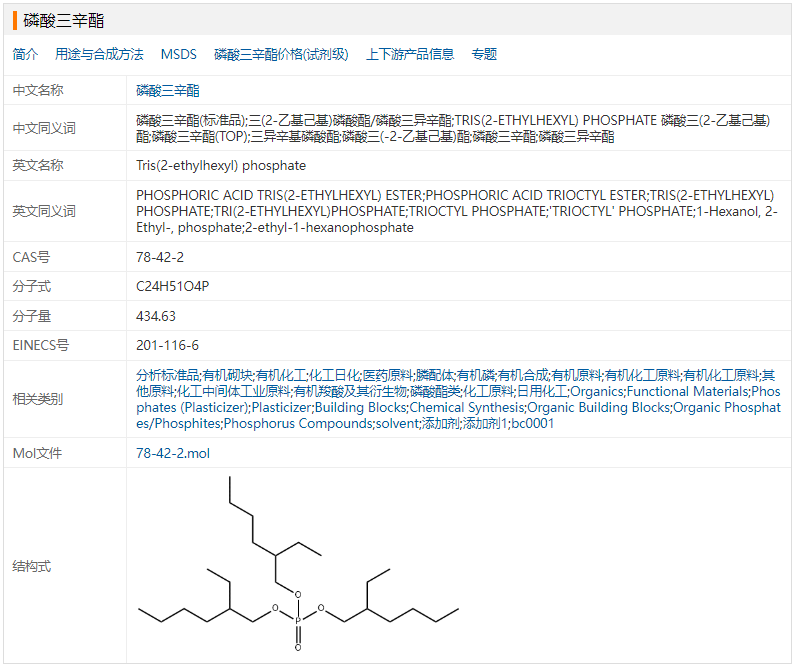
Task: Open the 化工日化 category link
Action: click(334, 375)
